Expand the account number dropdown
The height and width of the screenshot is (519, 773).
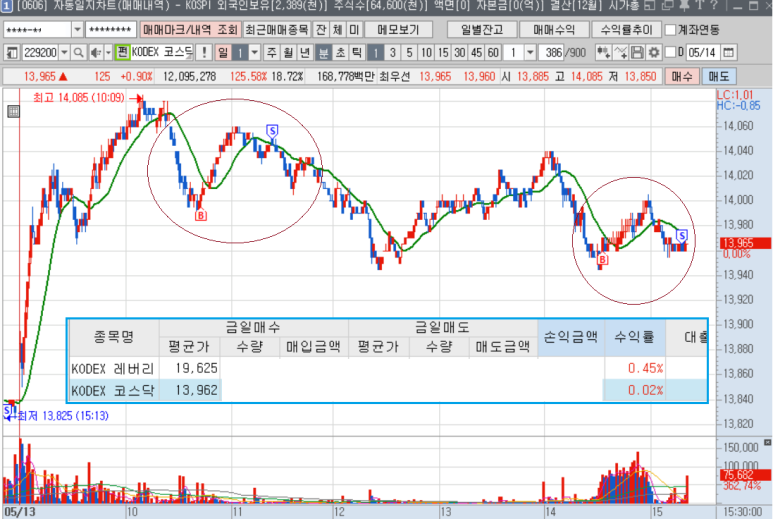[x=75, y=29]
